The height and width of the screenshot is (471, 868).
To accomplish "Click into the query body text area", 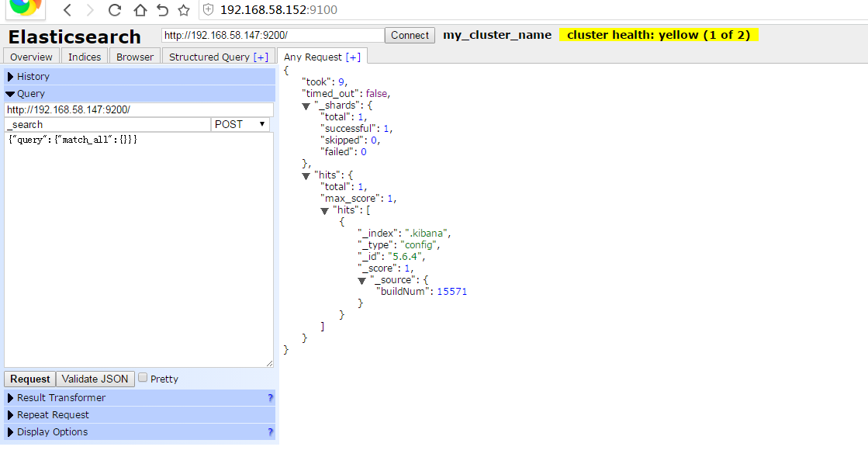I will tap(139, 249).
